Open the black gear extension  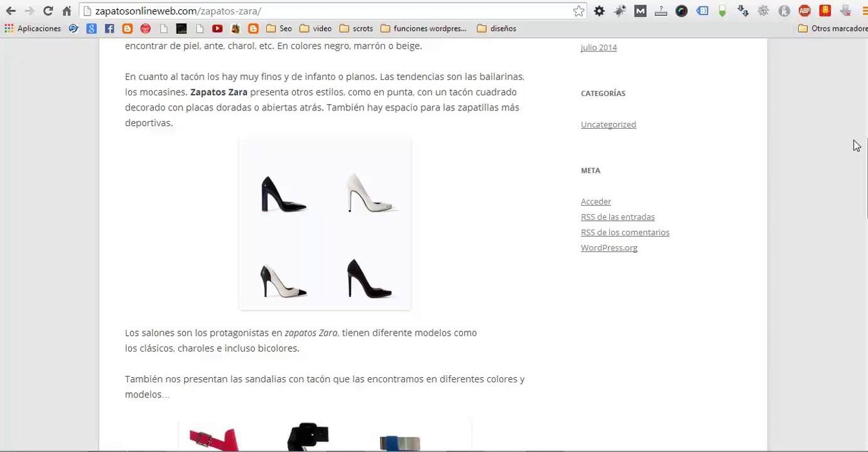pos(599,11)
